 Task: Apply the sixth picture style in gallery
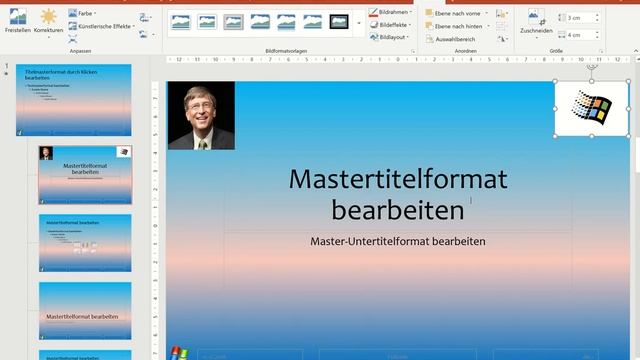pyautogui.click(x=313, y=22)
